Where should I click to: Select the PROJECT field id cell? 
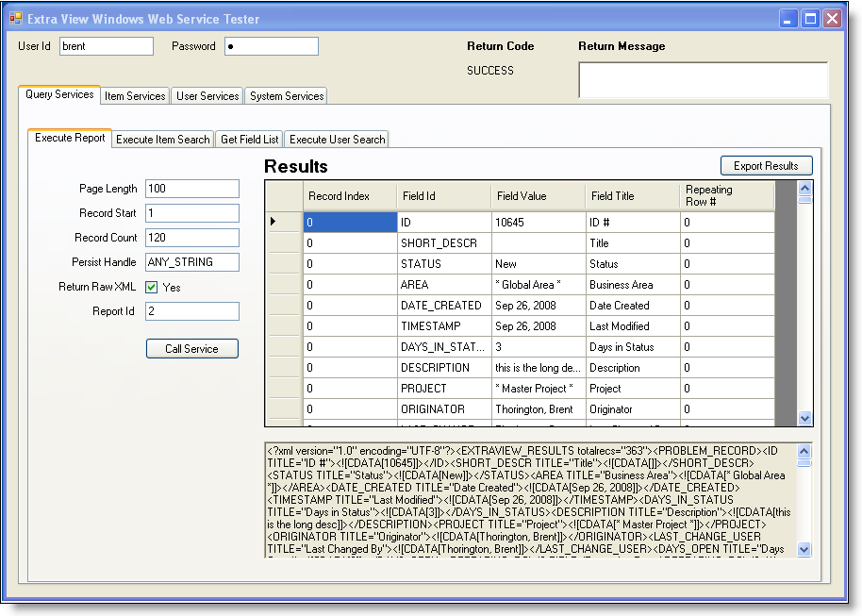click(443, 389)
